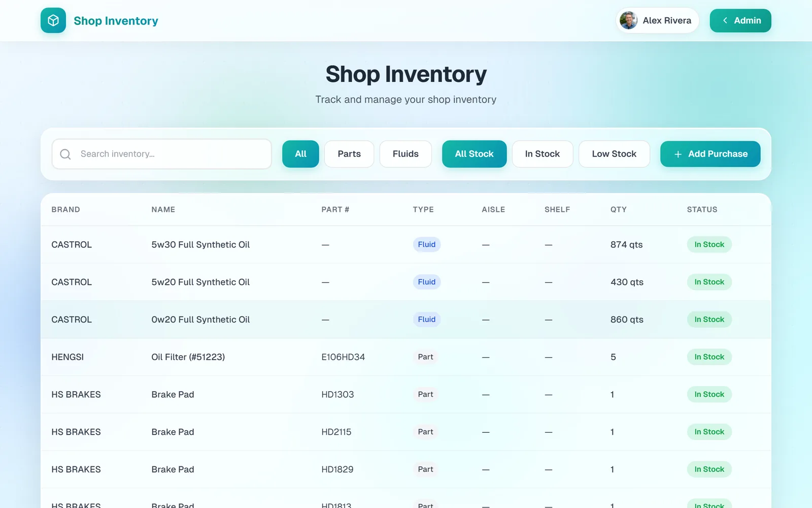Sort by the BRAND column header

click(x=65, y=209)
